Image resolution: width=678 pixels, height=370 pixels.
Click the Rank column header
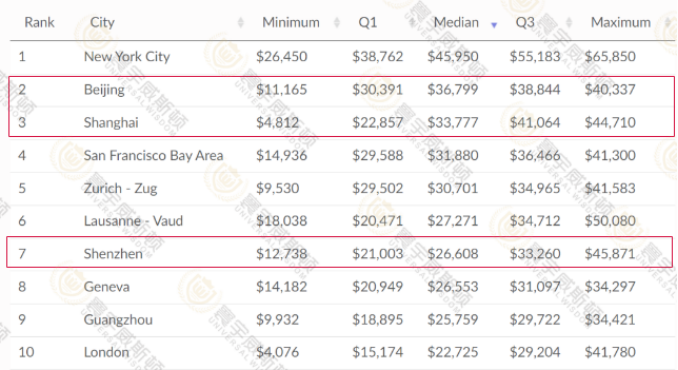pyautogui.click(x=39, y=22)
